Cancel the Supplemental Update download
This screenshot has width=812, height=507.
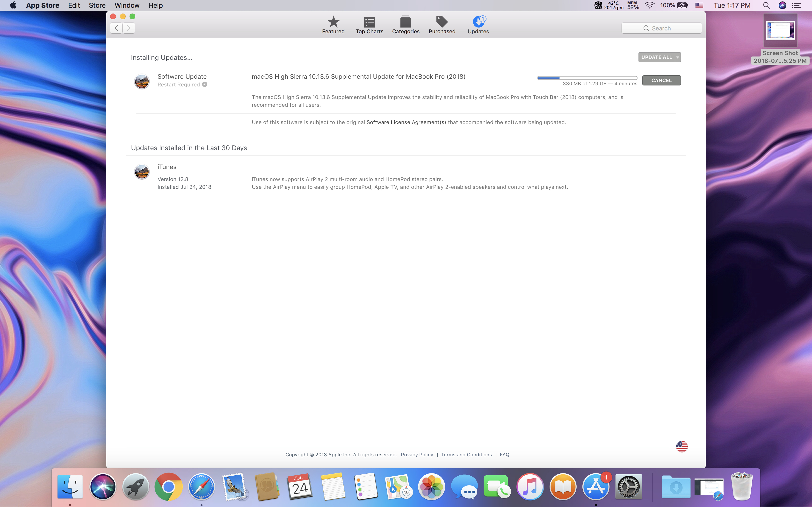click(661, 80)
